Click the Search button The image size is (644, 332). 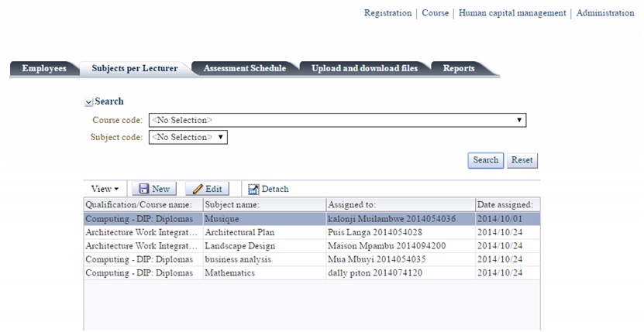click(486, 160)
